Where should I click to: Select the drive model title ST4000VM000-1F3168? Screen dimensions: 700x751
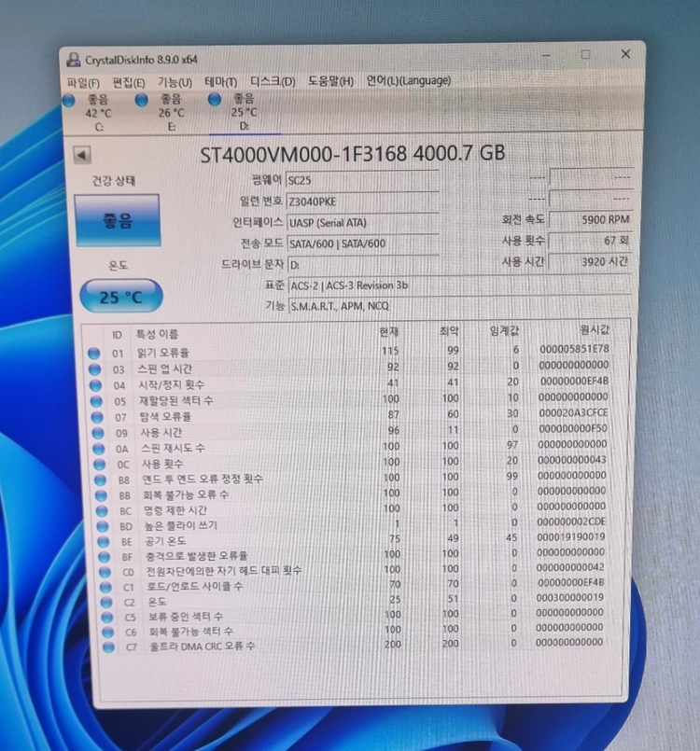pos(303,155)
